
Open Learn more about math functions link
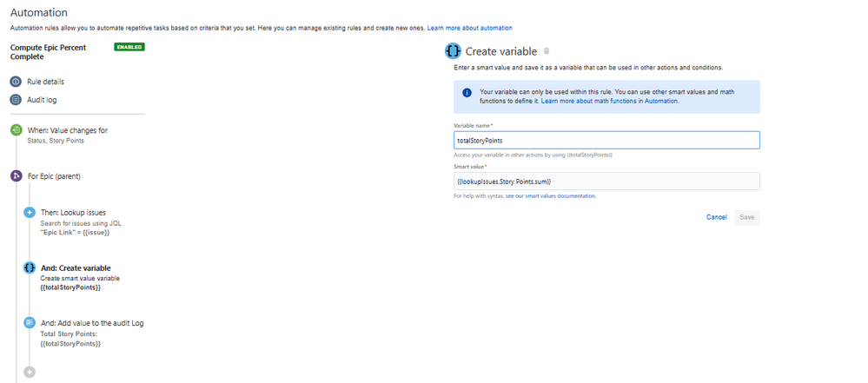[x=609, y=102]
